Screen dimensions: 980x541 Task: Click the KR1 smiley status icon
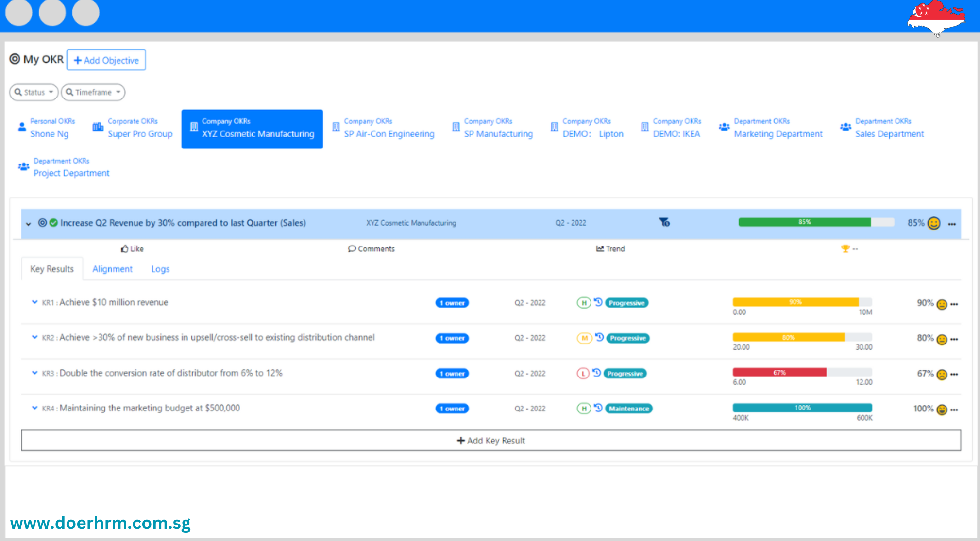pyautogui.click(x=942, y=304)
